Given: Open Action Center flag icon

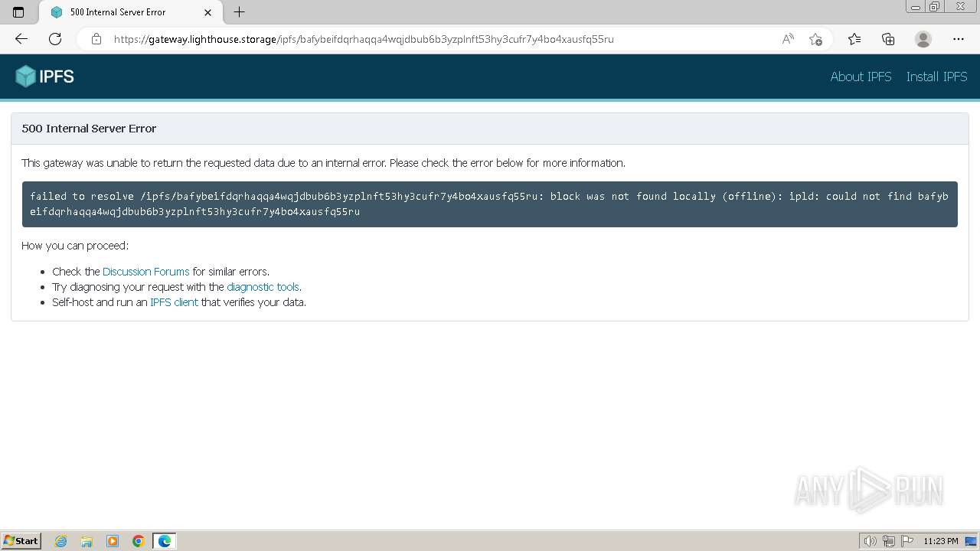Looking at the screenshot, I should [907, 541].
